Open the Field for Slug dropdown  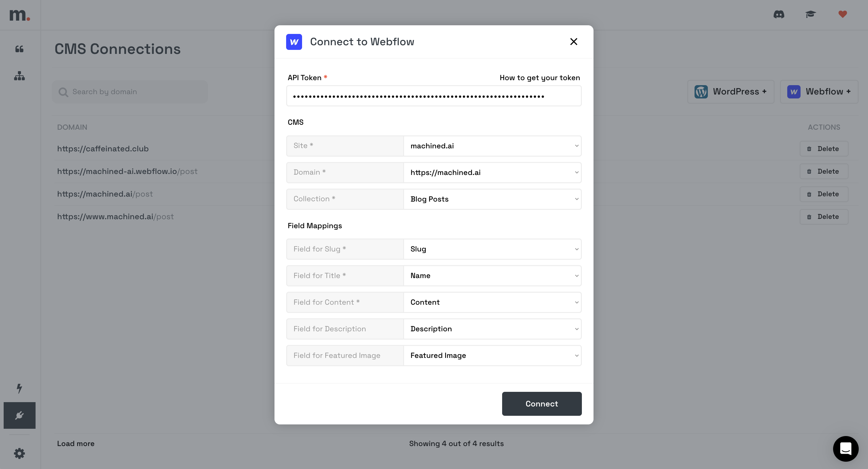tap(492, 249)
